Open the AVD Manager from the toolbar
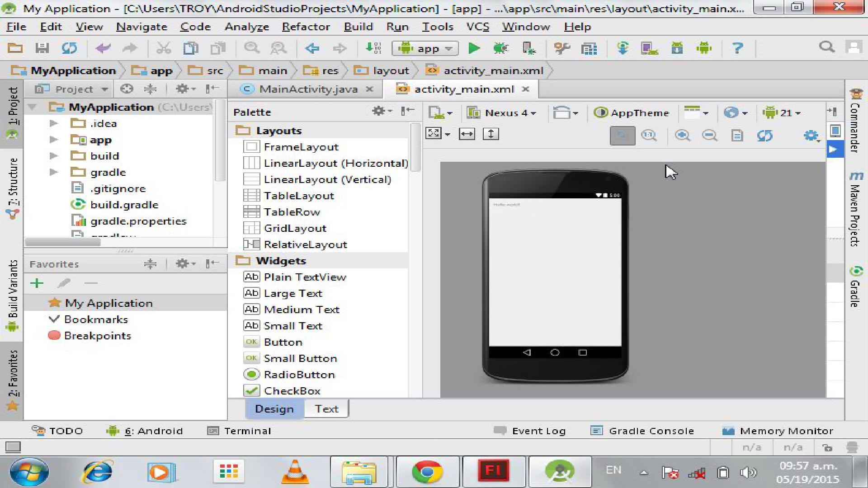This screenshot has height=488, width=868. tap(649, 48)
